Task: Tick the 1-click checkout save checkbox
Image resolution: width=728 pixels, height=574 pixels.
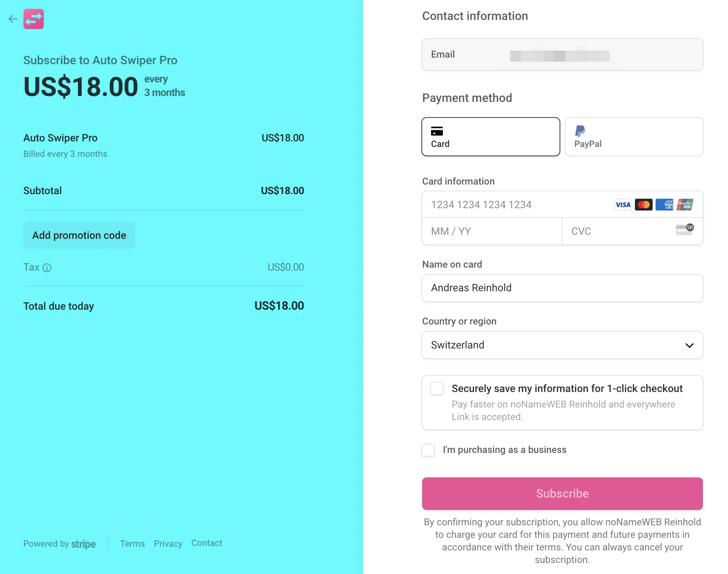Action: (x=437, y=388)
